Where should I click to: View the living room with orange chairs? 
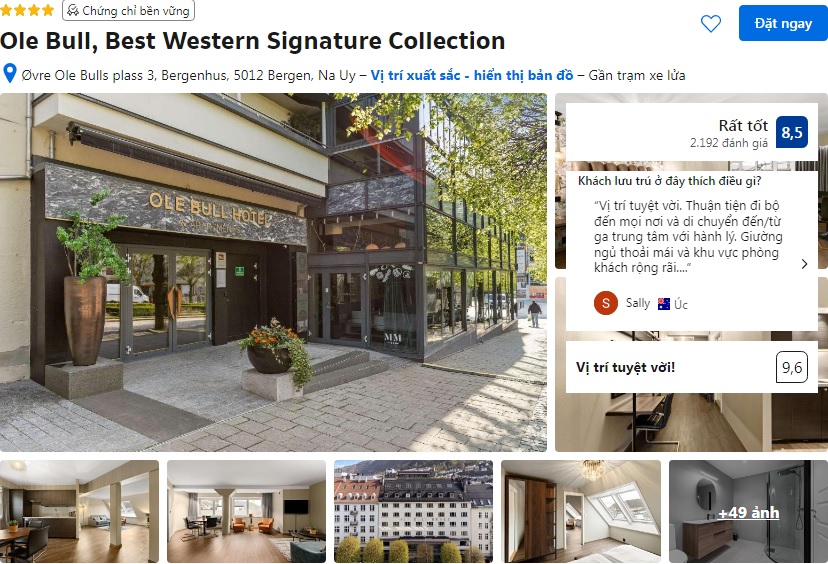(x=247, y=511)
